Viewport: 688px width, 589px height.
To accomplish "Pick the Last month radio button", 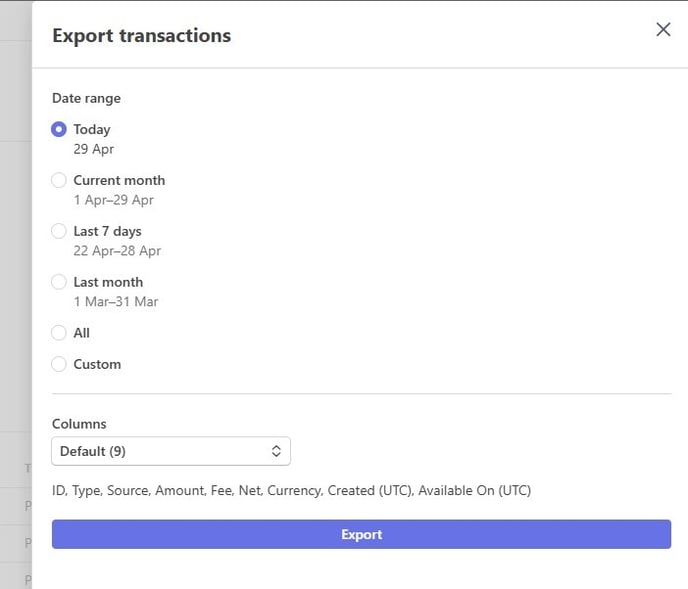I will [x=59, y=282].
